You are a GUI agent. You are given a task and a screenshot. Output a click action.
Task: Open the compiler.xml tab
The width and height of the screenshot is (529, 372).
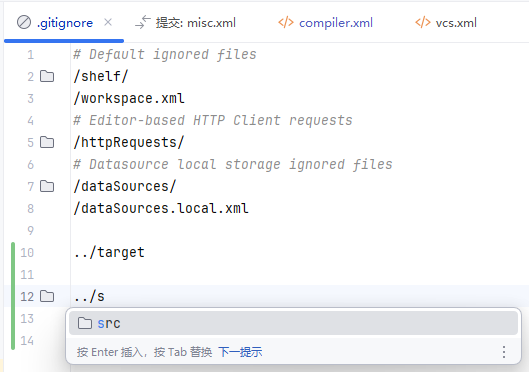(x=326, y=23)
